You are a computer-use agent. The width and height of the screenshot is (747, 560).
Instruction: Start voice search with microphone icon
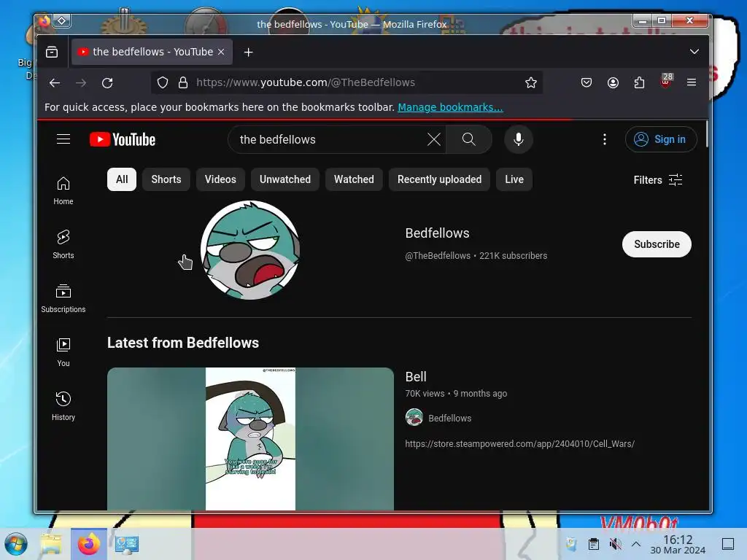point(519,139)
